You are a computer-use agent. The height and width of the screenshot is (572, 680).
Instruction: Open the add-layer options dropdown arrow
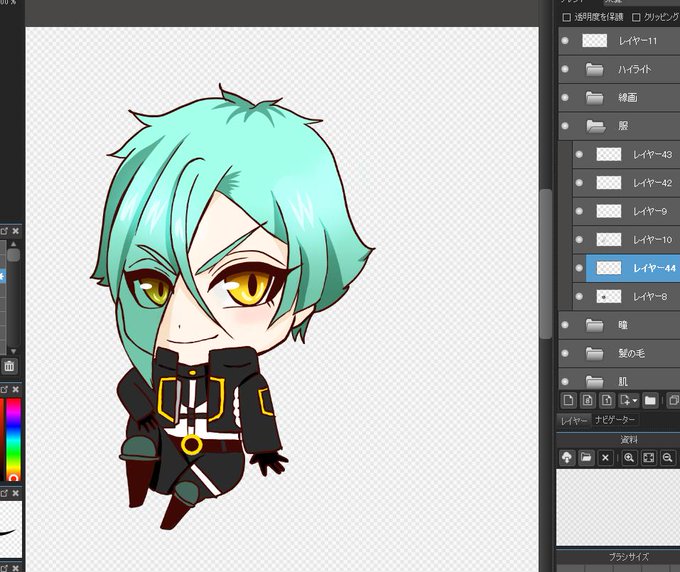point(635,400)
